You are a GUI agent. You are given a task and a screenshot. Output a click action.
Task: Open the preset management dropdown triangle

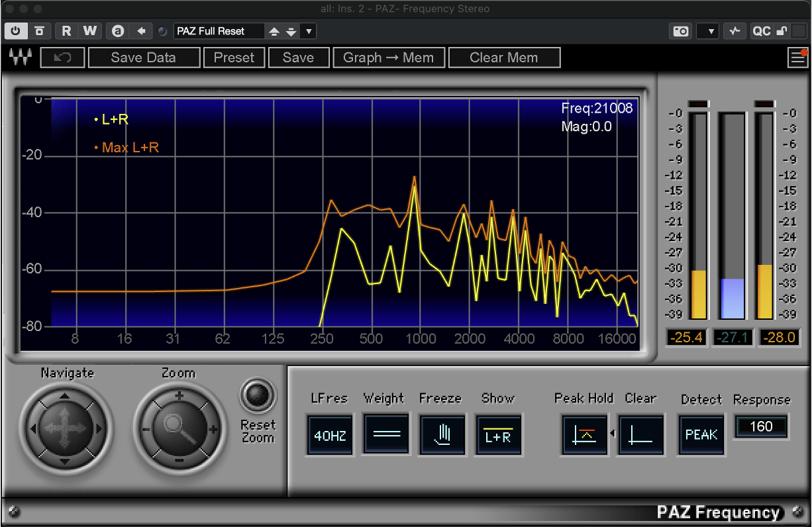309,31
